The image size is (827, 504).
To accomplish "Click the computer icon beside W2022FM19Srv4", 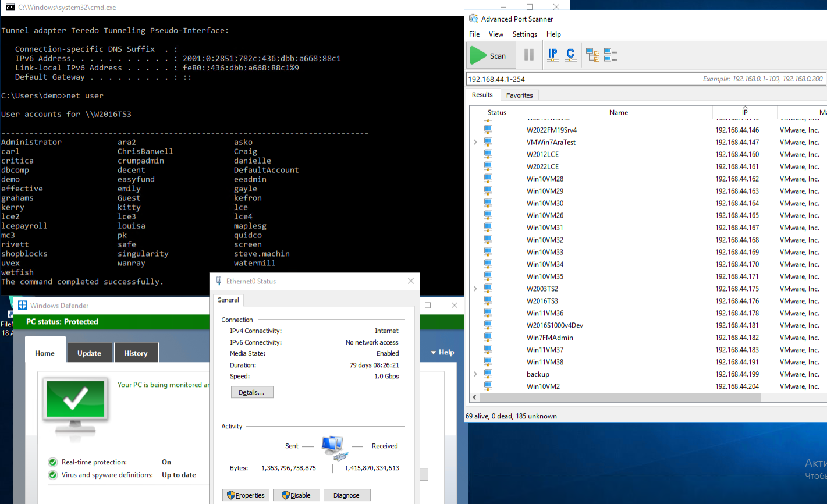I will (488, 130).
